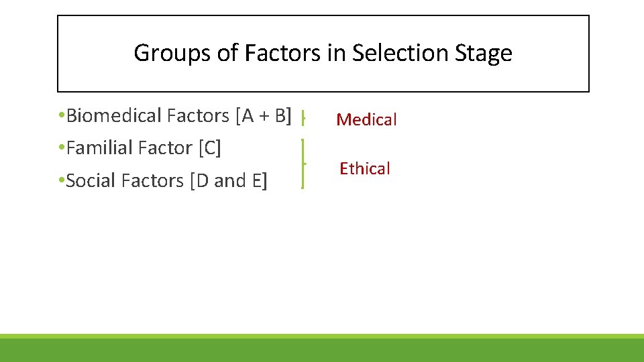The width and height of the screenshot is (644, 362).
Task: Click the "[D and E]" text
Action: (229, 180)
